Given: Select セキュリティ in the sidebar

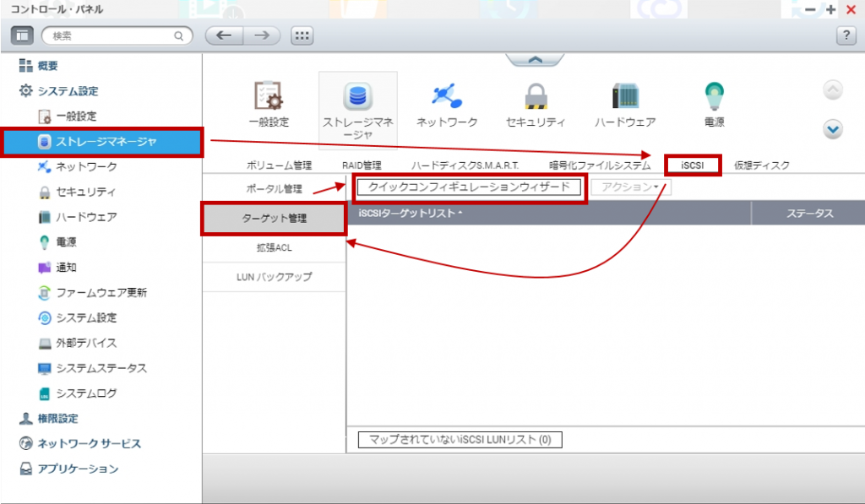Looking at the screenshot, I should 77,192.
